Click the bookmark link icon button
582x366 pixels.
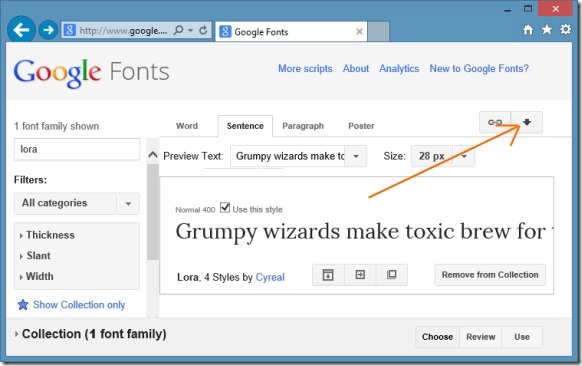coord(495,122)
